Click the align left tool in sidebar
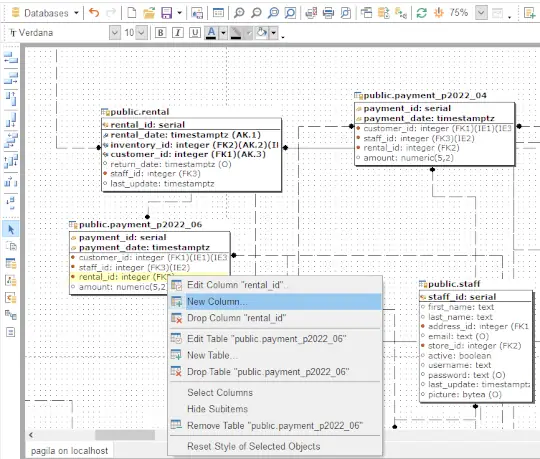This screenshot has width=540, height=459. [11, 58]
